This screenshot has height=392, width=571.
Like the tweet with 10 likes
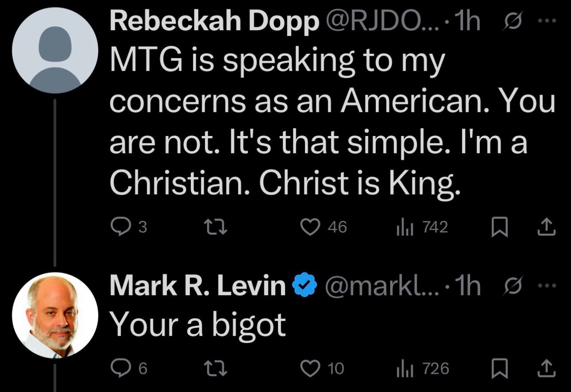tap(322, 368)
